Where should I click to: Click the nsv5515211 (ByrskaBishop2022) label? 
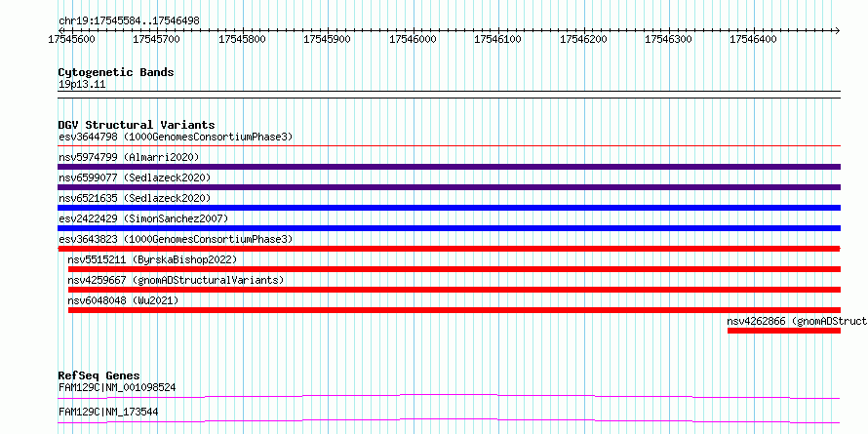pos(152,259)
